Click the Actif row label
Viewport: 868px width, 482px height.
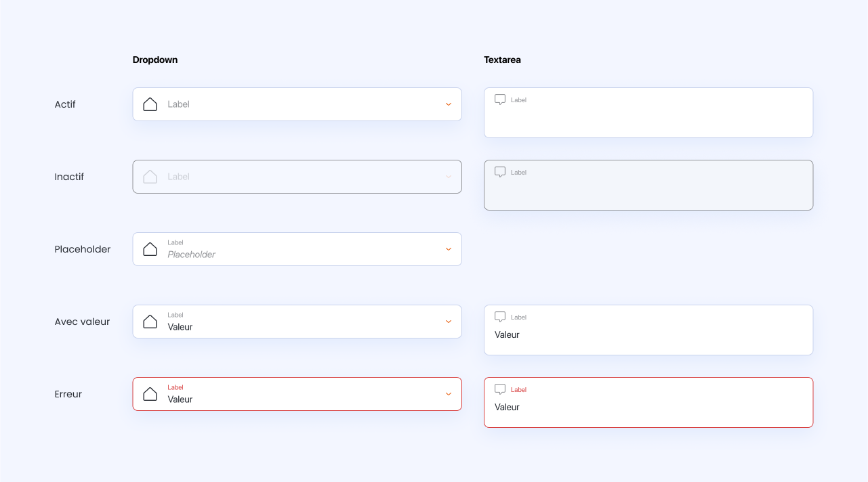(65, 104)
